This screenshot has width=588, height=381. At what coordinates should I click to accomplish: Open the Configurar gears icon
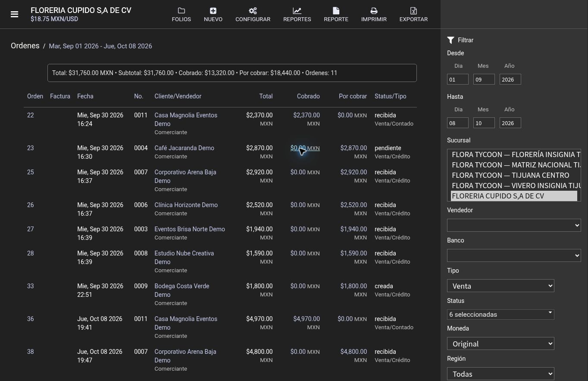[253, 11]
